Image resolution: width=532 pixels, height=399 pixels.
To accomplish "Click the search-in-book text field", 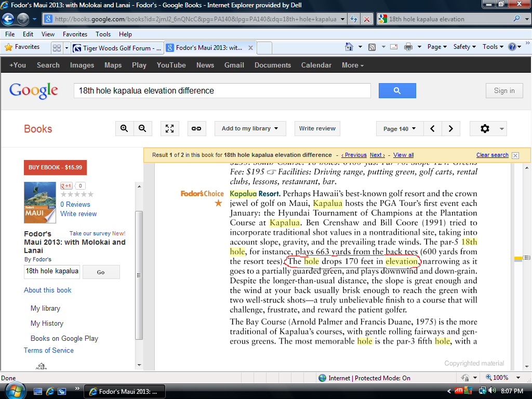I will click(x=52, y=272).
